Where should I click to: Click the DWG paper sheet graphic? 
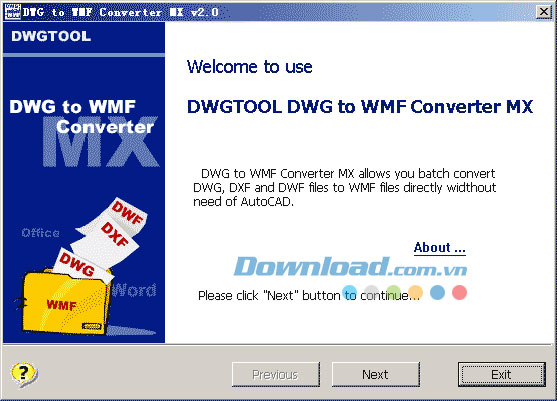[80, 264]
